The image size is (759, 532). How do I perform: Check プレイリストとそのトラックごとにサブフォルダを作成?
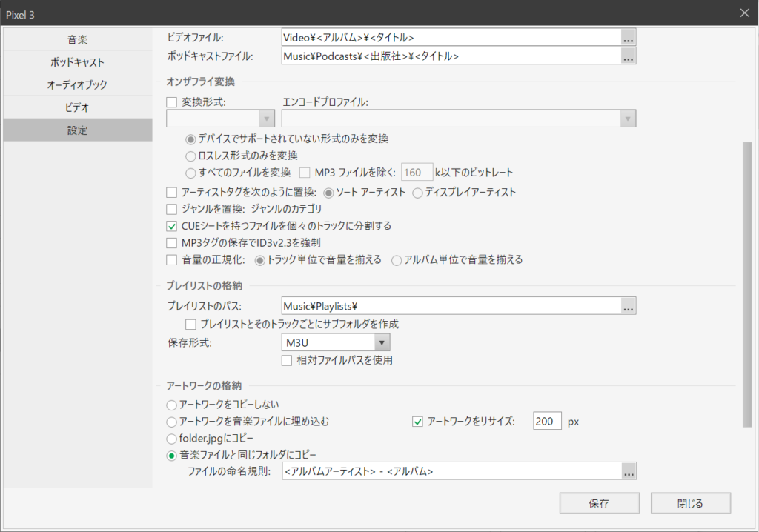coord(190,325)
